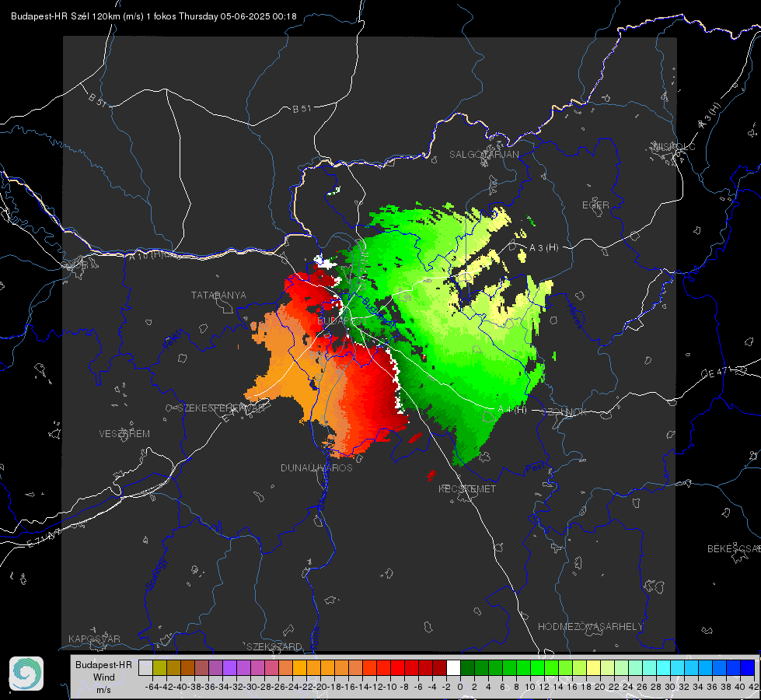This screenshot has height=700, width=761.
Task: Pick the pale yellow swatch above the 18 label
Action: point(593,667)
